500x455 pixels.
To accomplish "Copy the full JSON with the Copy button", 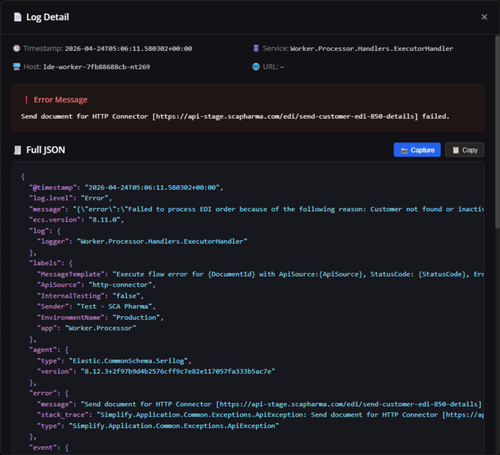I will pyautogui.click(x=465, y=150).
